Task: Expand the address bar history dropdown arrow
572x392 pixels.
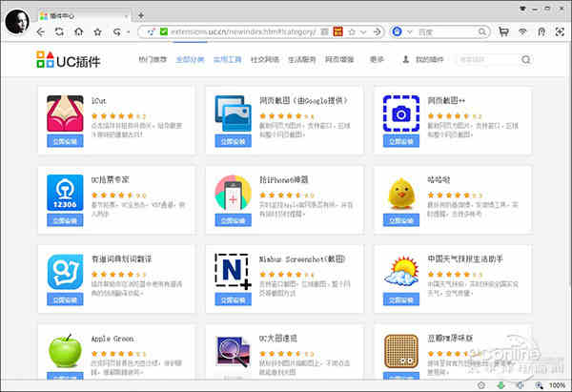Action: coord(363,32)
